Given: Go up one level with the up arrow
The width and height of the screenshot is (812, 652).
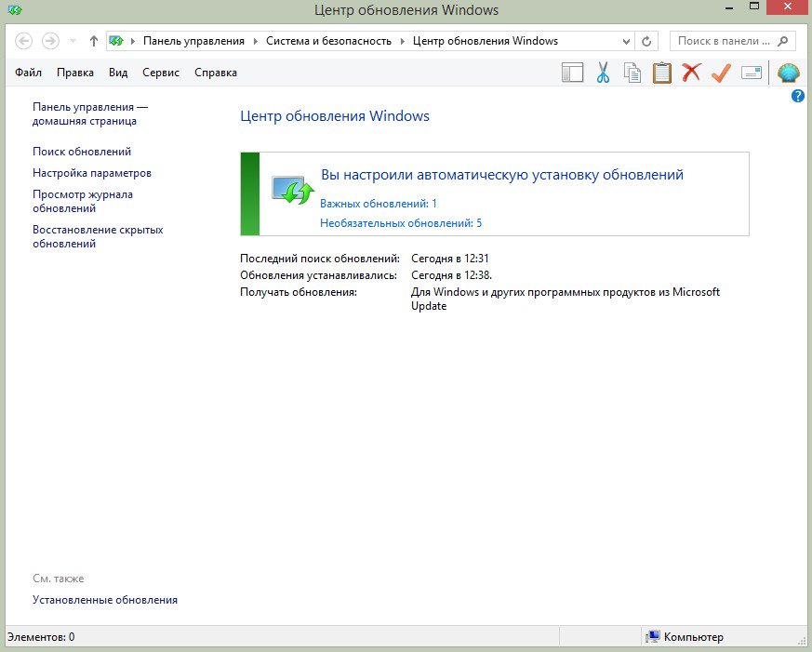Looking at the screenshot, I should coord(93,41).
